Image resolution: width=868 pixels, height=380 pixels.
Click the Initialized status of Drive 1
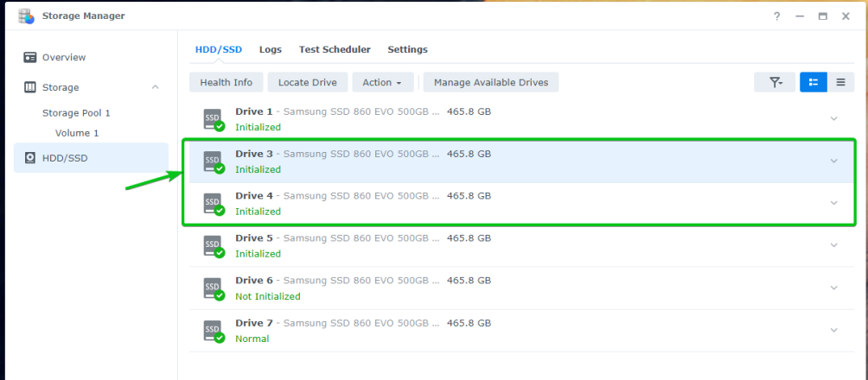coord(258,127)
